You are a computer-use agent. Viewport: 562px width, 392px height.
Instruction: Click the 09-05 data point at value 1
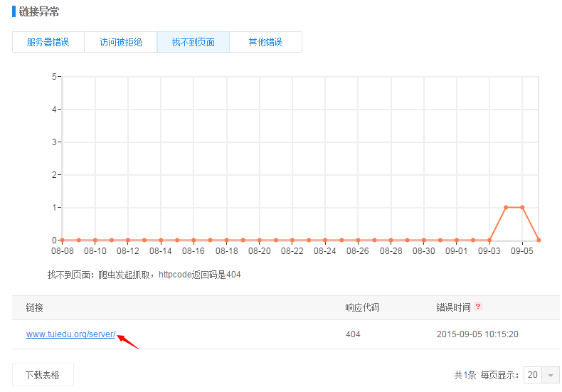click(x=522, y=208)
